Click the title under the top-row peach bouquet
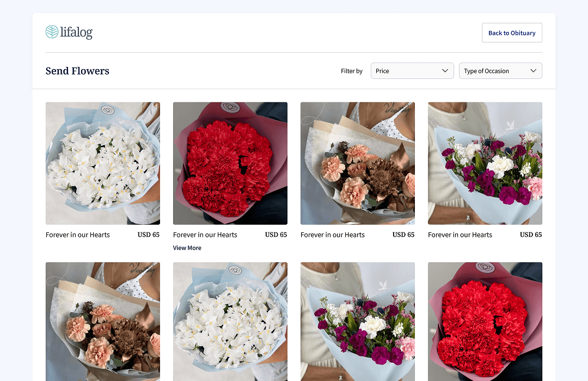The image size is (588, 381). pyautogui.click(x=333, y=235)
